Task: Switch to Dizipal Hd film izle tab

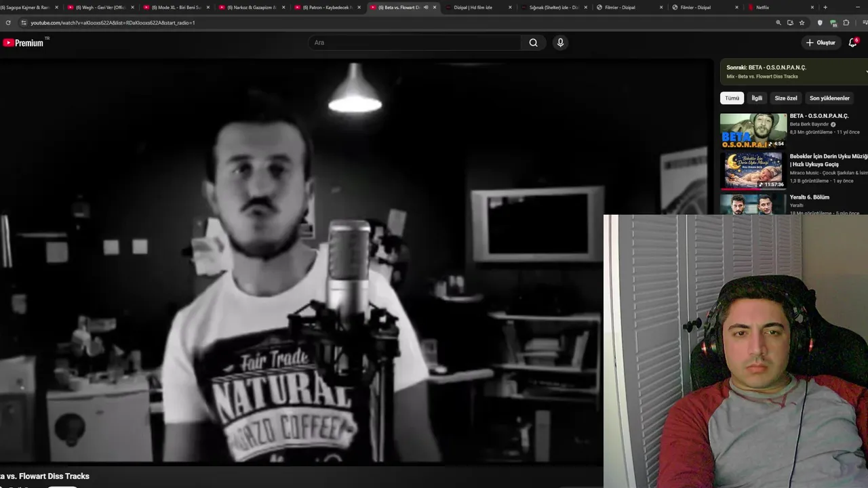Action: 478,7
